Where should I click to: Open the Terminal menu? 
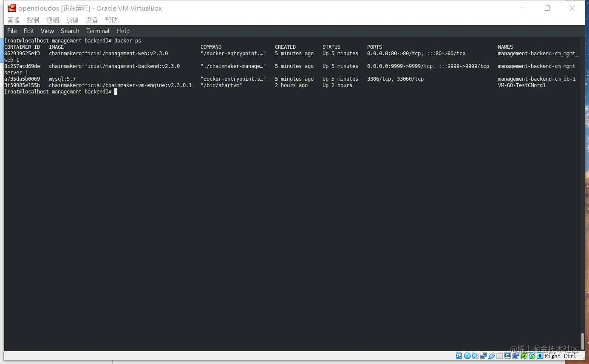[x=98, y=31]
